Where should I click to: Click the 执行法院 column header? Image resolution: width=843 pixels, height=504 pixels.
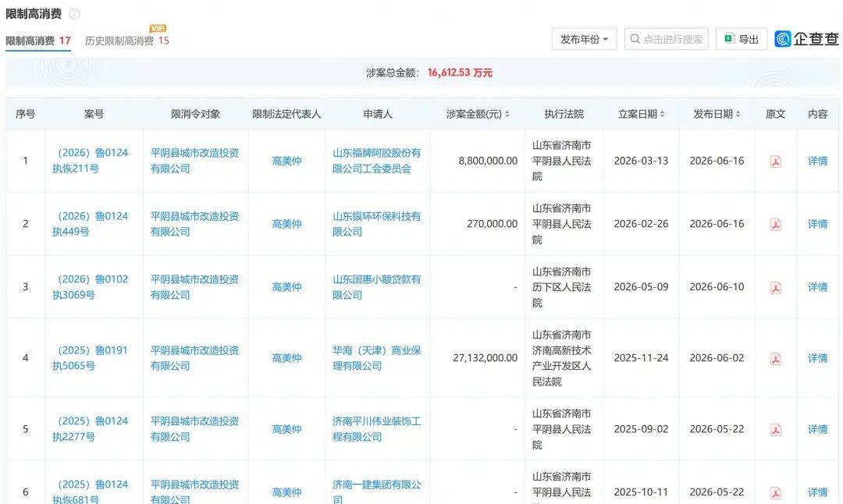coord(564,114)
